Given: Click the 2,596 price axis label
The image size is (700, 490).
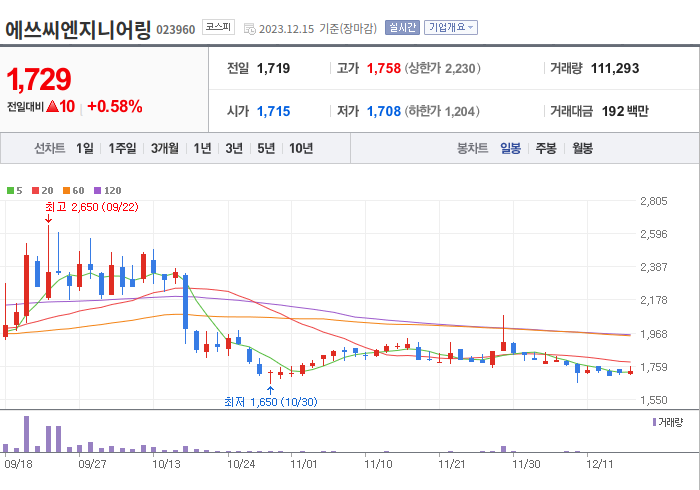Looking at the screenshot, I should 654,234.
